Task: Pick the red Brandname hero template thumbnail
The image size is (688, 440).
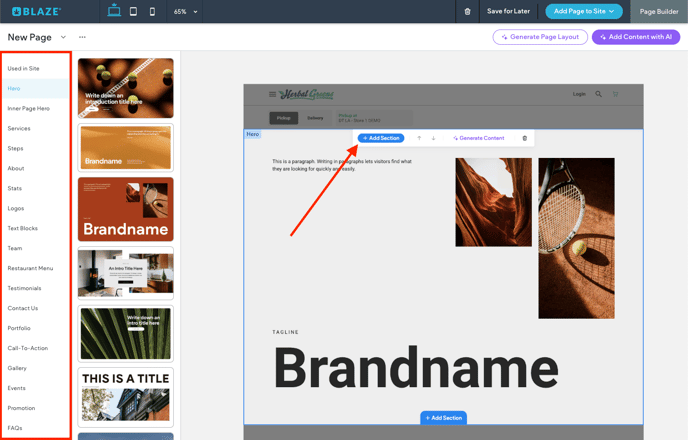Action: pos(125,209)
